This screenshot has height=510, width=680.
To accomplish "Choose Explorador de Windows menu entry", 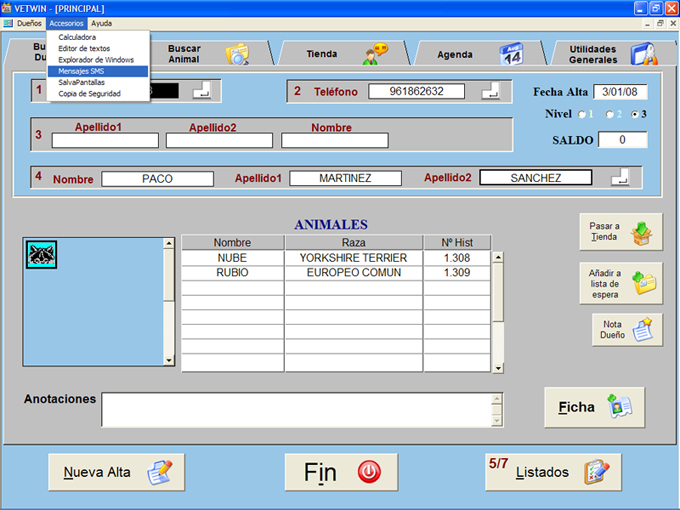I will pos(98,60).
